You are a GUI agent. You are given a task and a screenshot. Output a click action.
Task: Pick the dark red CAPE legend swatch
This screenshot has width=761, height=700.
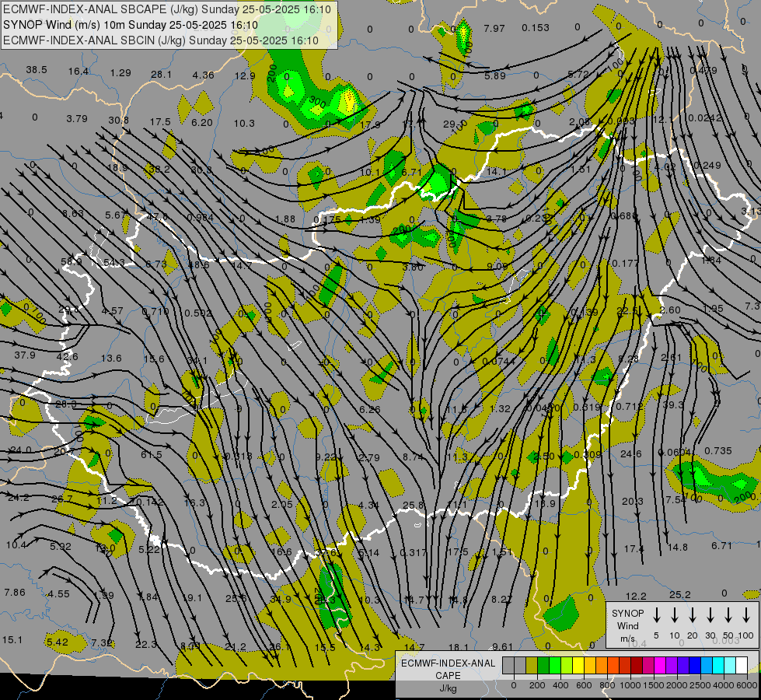[637, 666]
